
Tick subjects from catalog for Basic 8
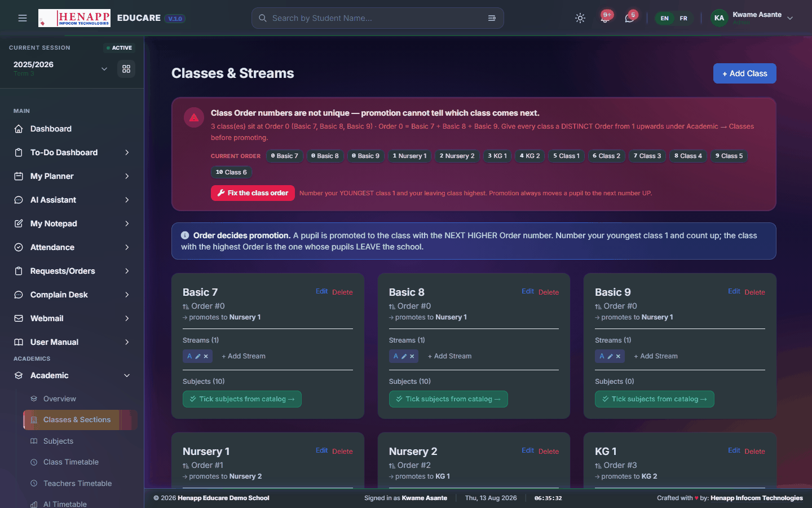(x=448, y=399)
